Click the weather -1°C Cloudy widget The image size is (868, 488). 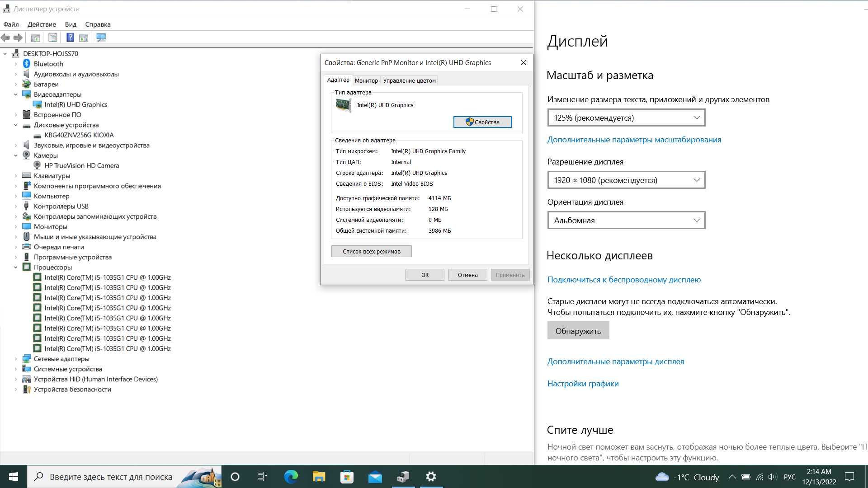tap(687, 477)
